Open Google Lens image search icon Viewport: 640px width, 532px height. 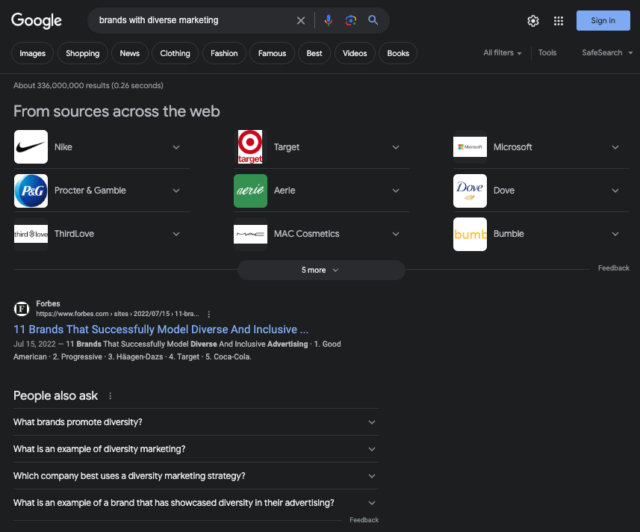pos(351,20)
